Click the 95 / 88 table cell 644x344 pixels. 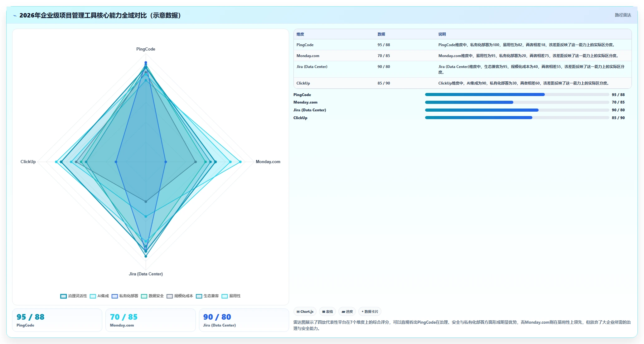384,45
